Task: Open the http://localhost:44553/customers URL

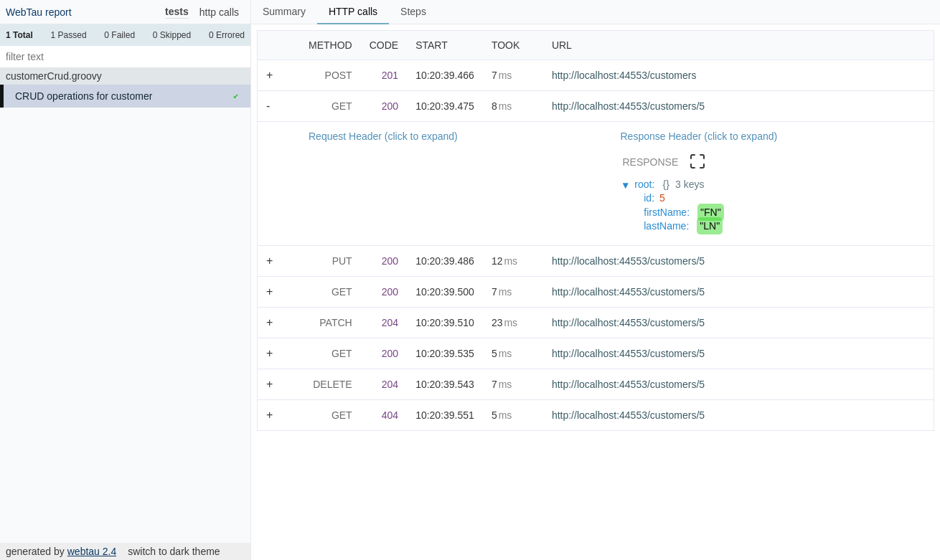Action: point(624,75)
